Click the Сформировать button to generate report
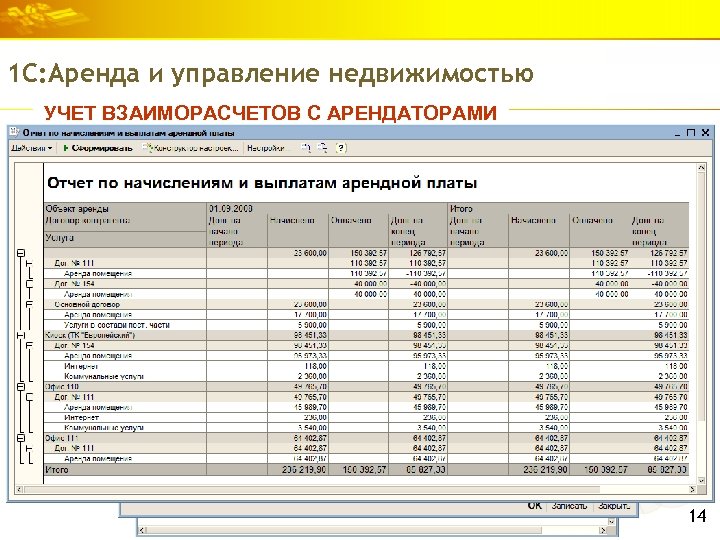 pos(98,148)
